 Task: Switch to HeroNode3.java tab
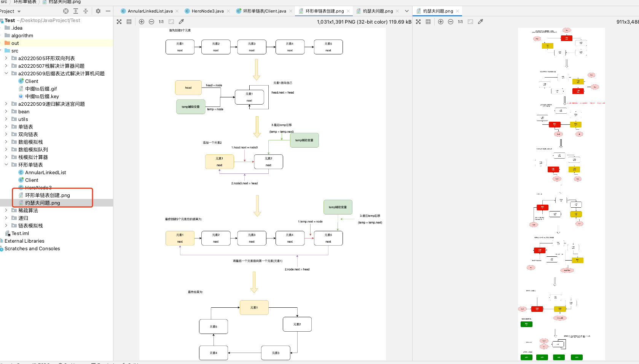click(207, 11)
